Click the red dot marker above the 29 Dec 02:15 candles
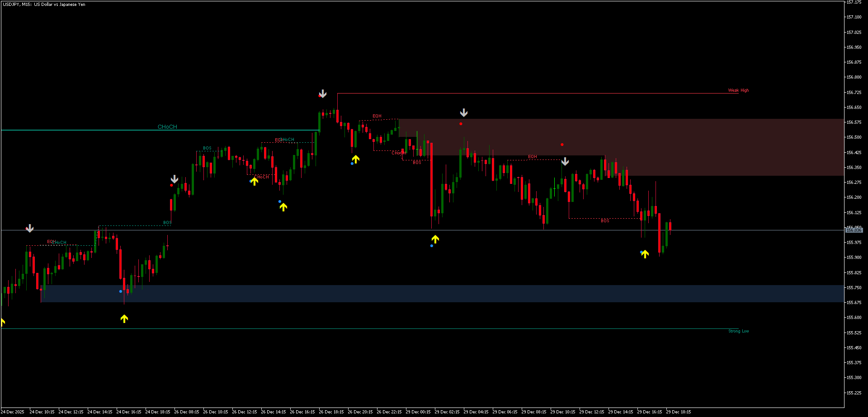The height and width of the screenshot is (417, 868). 460,123
